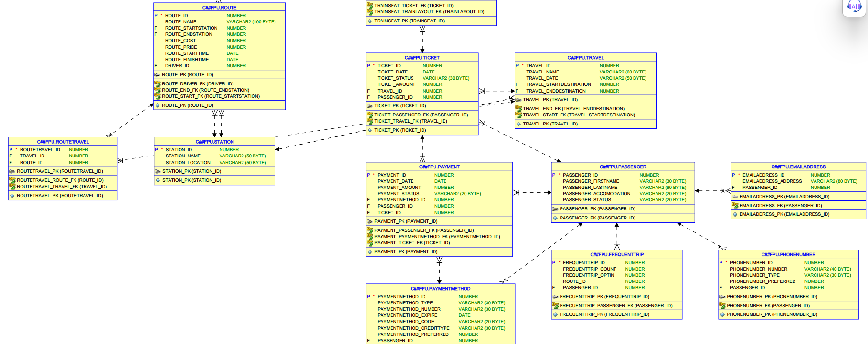Click the foreign key icon for FREQUENTTRIP_PASSENGER_FK

[x=555, y=306]
